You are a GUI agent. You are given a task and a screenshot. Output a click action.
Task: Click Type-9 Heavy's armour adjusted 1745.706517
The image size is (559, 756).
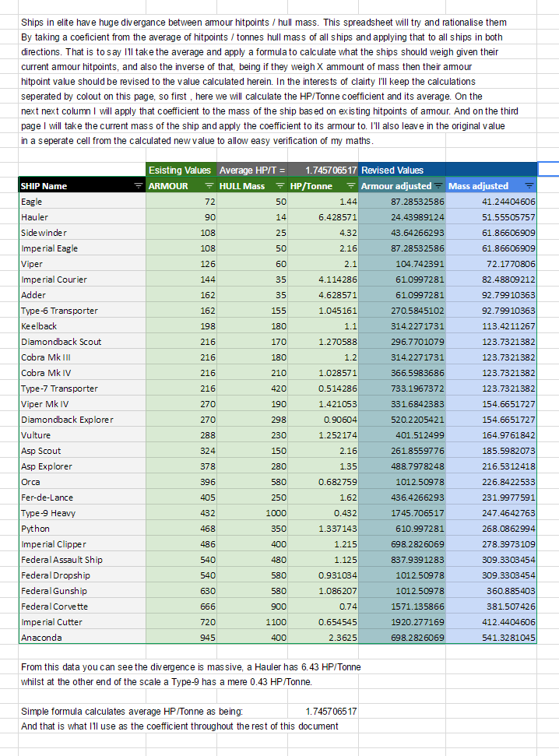pos(403,513)
